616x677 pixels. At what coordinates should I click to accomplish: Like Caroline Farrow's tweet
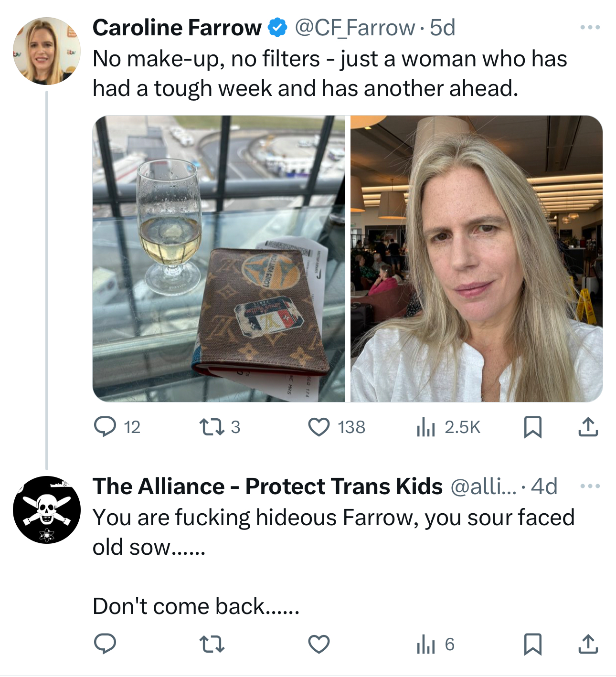click(319, 427)
